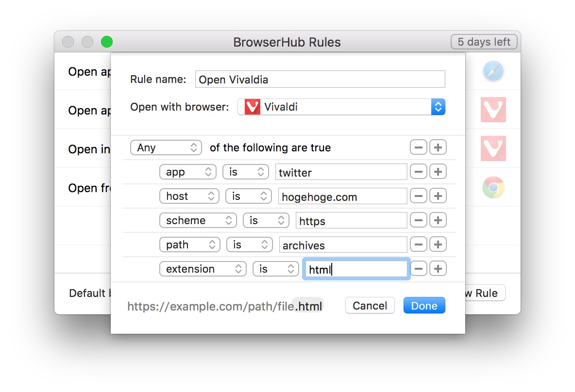Viewport: 575px width, 392px height.
Task: Open the 'is' operator dropdown in host row
Action: click(x=249, y=196)
